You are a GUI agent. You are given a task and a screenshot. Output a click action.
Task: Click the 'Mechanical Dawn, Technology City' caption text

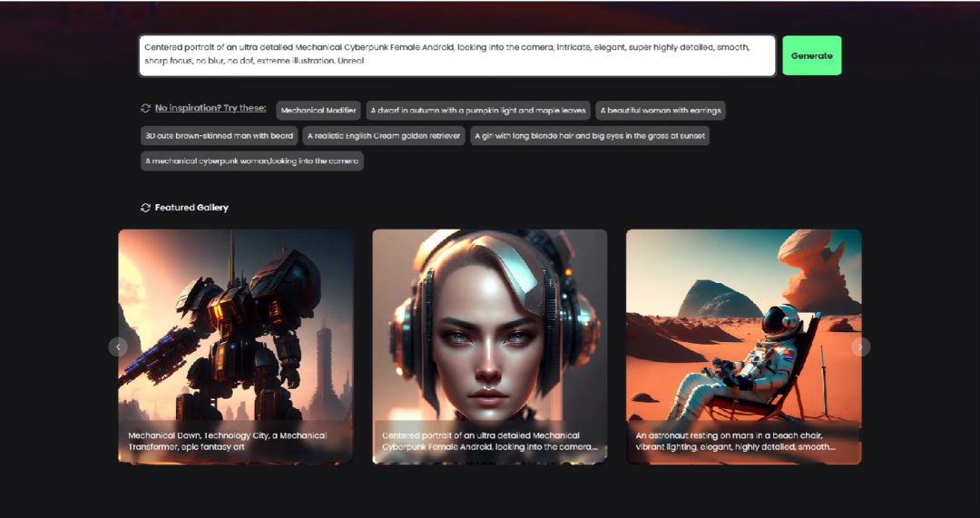227,441
